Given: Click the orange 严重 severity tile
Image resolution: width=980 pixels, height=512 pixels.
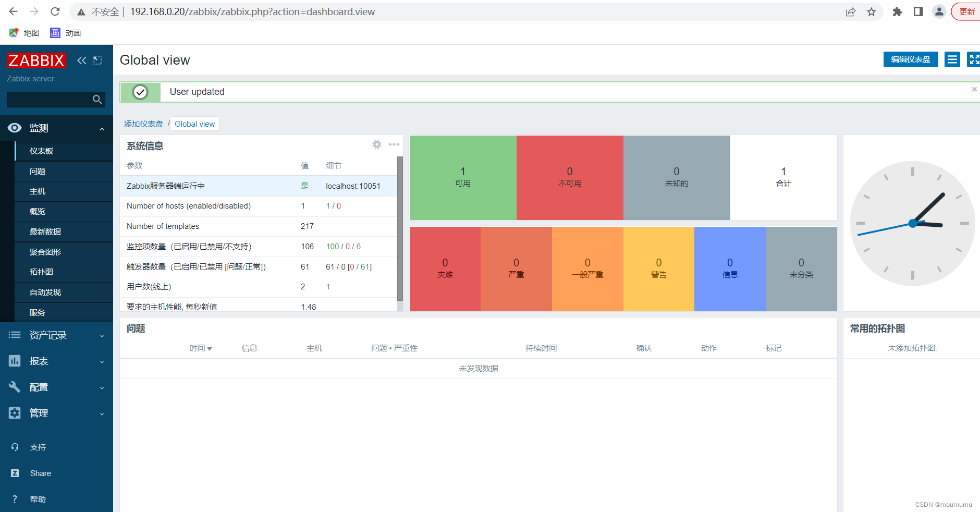Looking at the screenshot, I should 516,269.
